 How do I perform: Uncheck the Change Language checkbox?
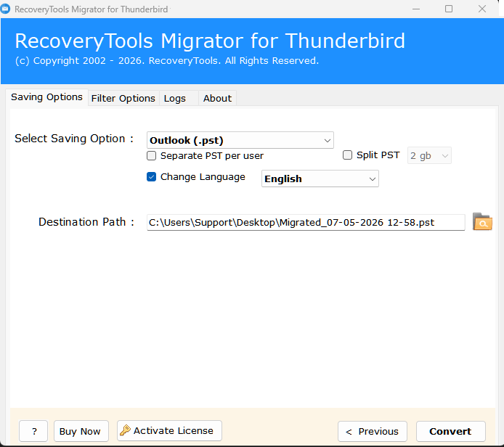click(x=151, y=177)
